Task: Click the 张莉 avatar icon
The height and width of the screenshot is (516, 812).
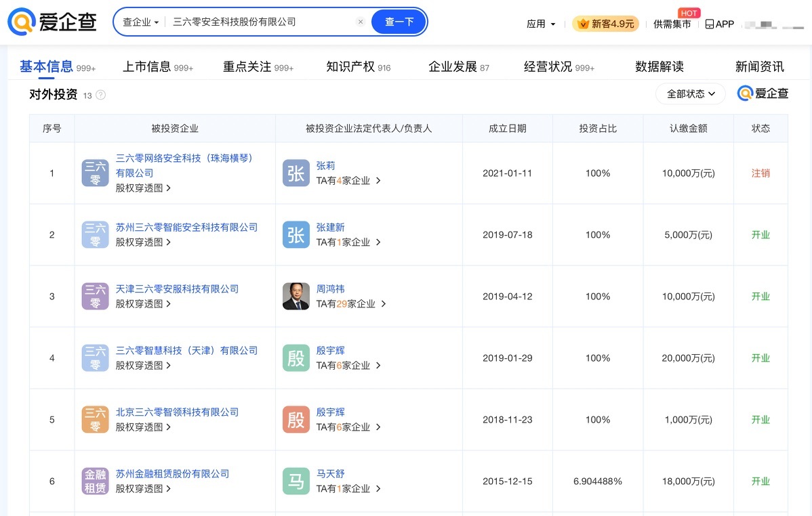Action: (x=296, y=173)
